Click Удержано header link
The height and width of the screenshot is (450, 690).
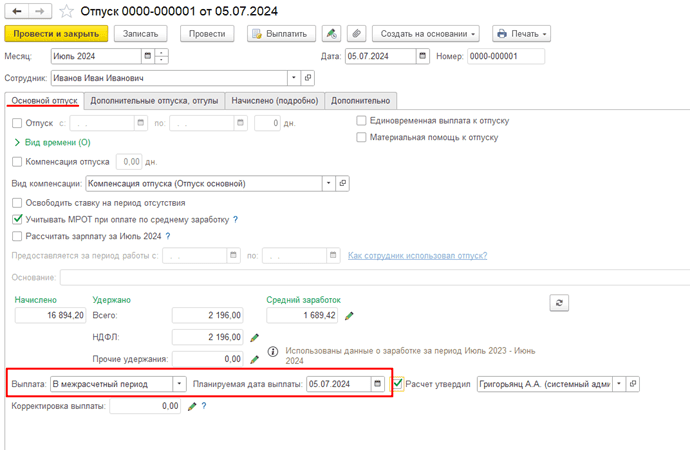pyautogui.click(x=111, y=300)
